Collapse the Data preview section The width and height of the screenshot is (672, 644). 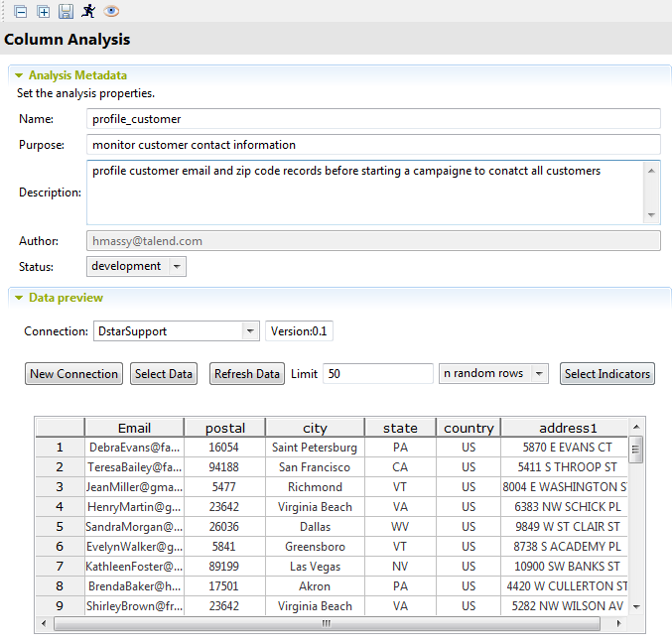pyautogui.click(x=19, y=298)
